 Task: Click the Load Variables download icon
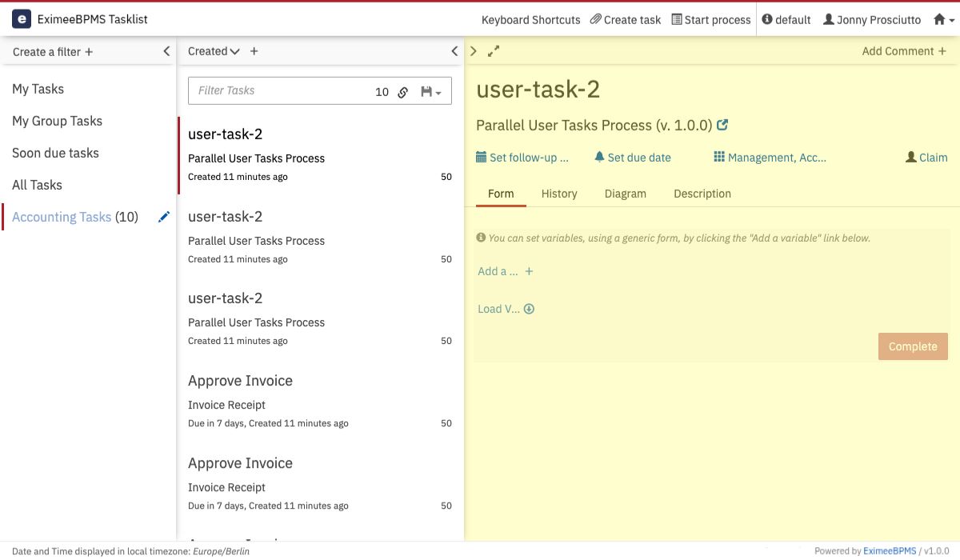[529, 309]
